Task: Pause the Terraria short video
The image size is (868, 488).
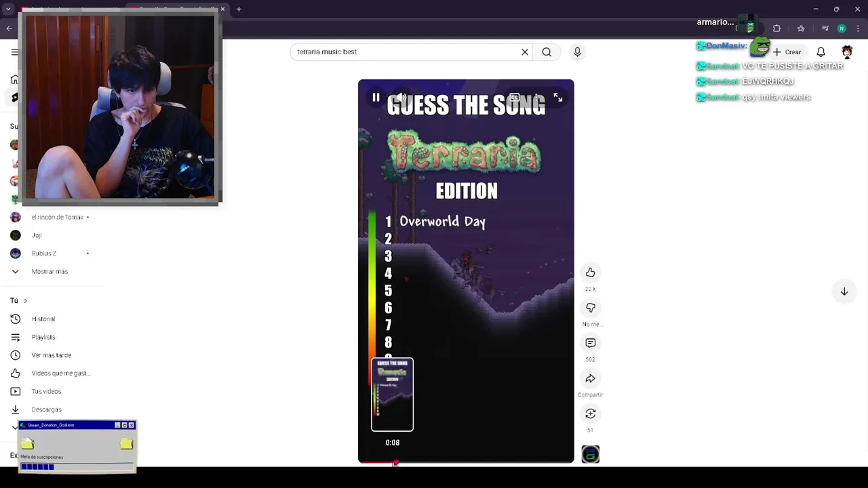Action: click(376, 98)
